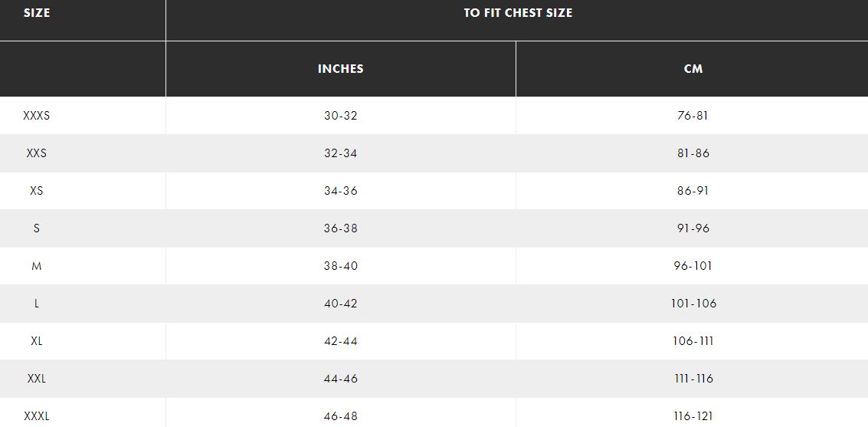Click the 106-111 cm cell
This screenshot has width=868, height=427.
[x=693, y=341]
